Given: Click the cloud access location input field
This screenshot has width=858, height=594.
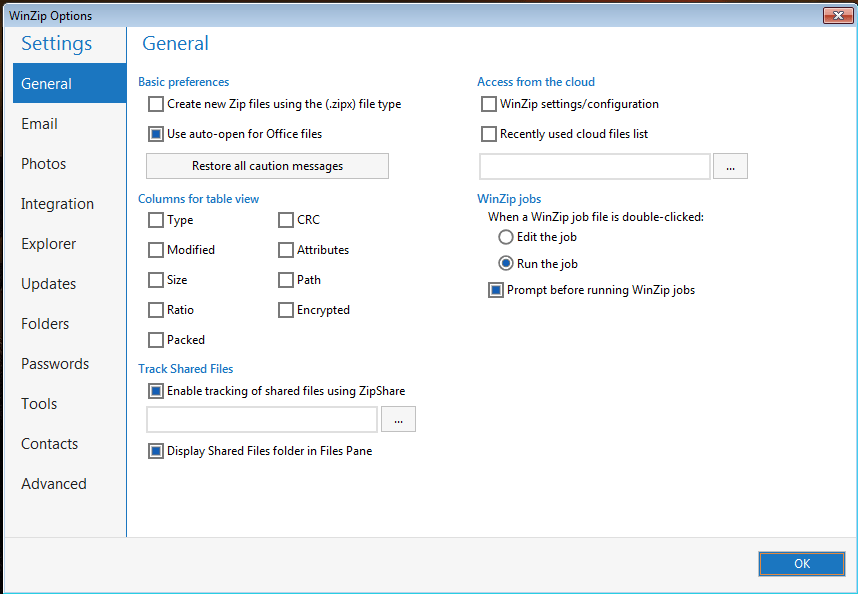Looking at the screenshot, I should pos(595,166).
